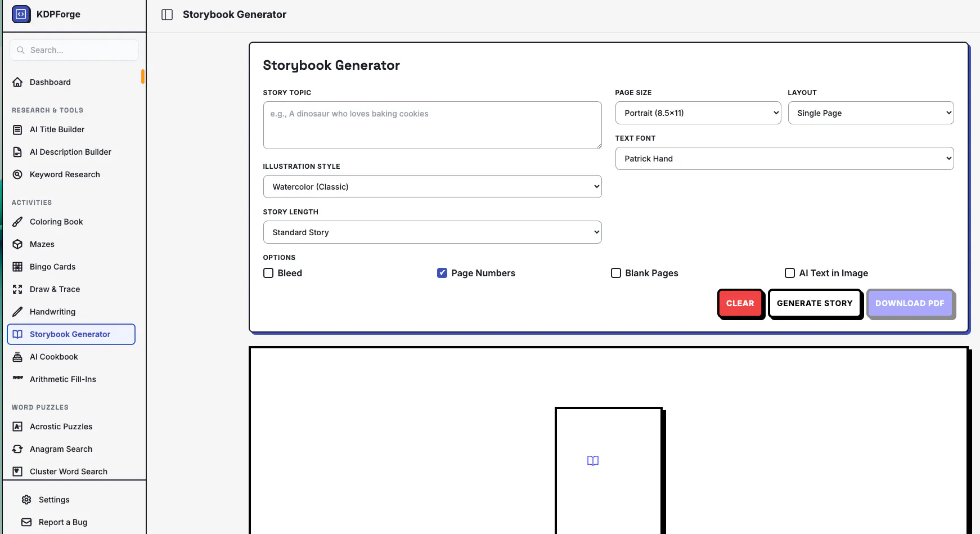Open the Page Size dropdown
This screenshot has height=534, width=980.
pos(698,113)
